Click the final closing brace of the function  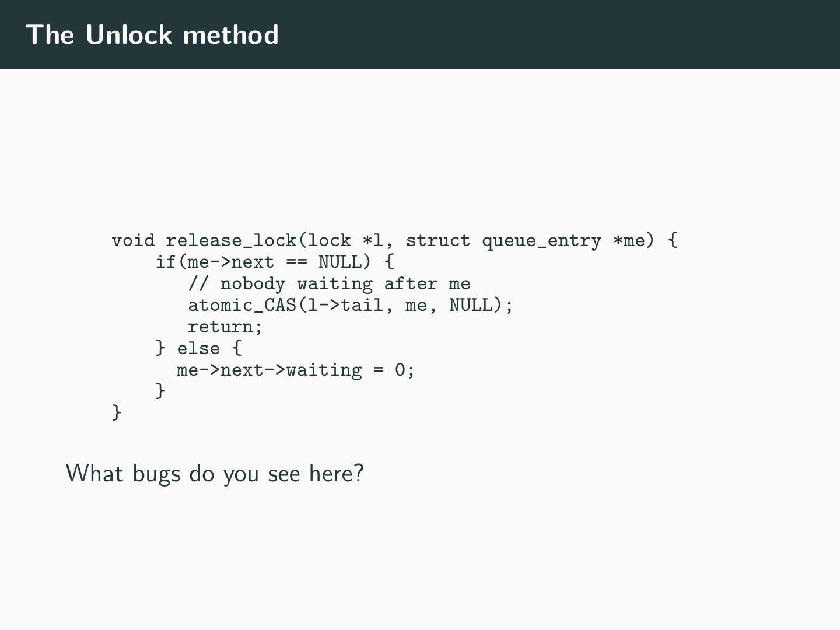(x=117, y=412)
